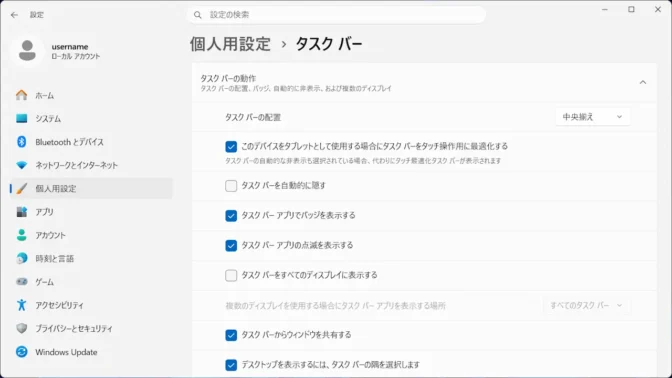The image size is (672, 378).
Task: Open Windows Update page
Action: (91, 352)
